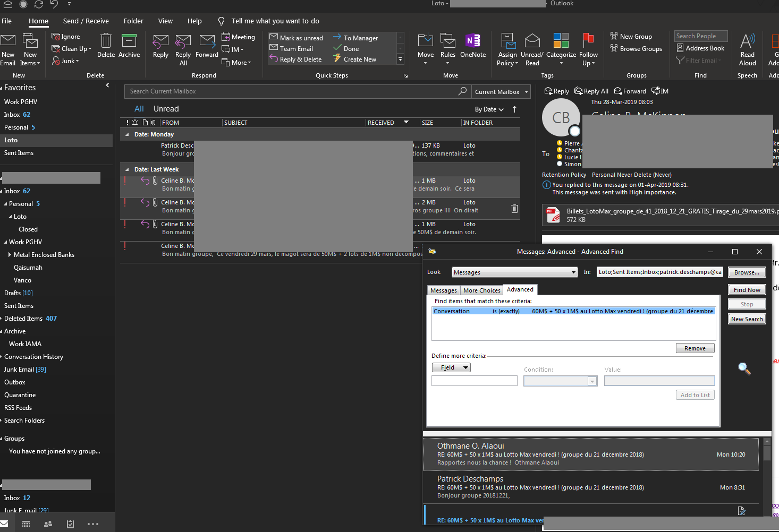Create a New Group
Viewport: 779px width, 532px height.
pyautogui.click(x=631, y=37)
